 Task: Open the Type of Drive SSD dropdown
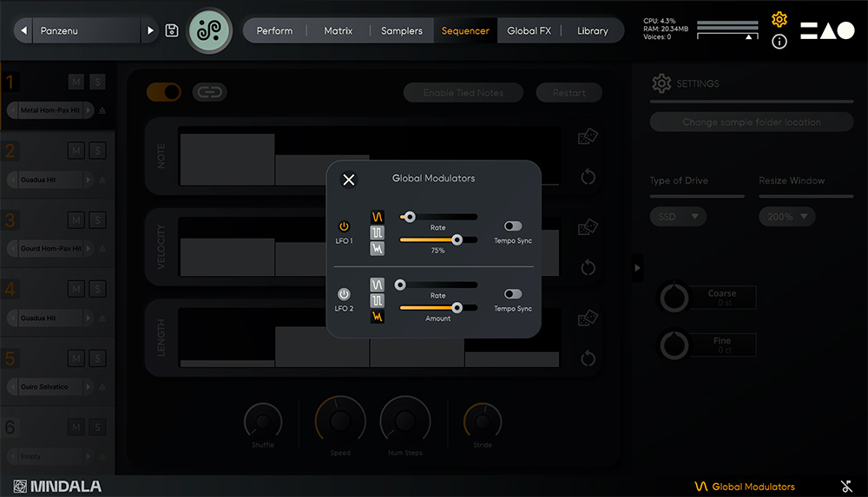click(678, 217)
